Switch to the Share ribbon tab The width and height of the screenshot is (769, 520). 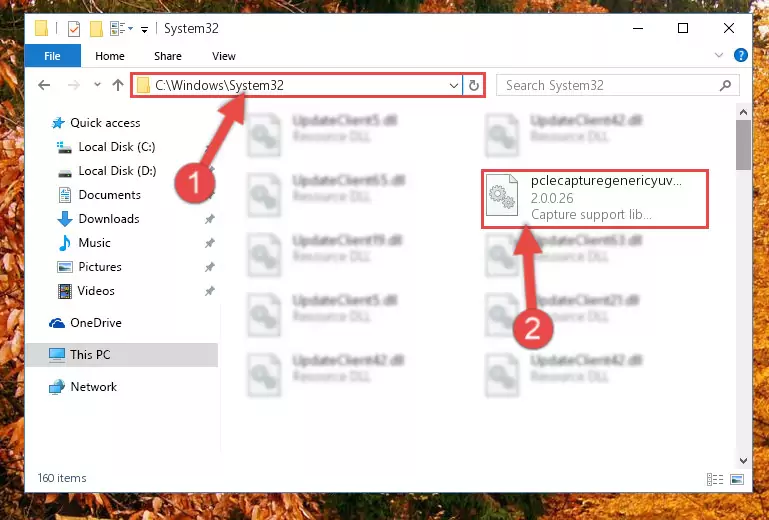tap(168, 56)
